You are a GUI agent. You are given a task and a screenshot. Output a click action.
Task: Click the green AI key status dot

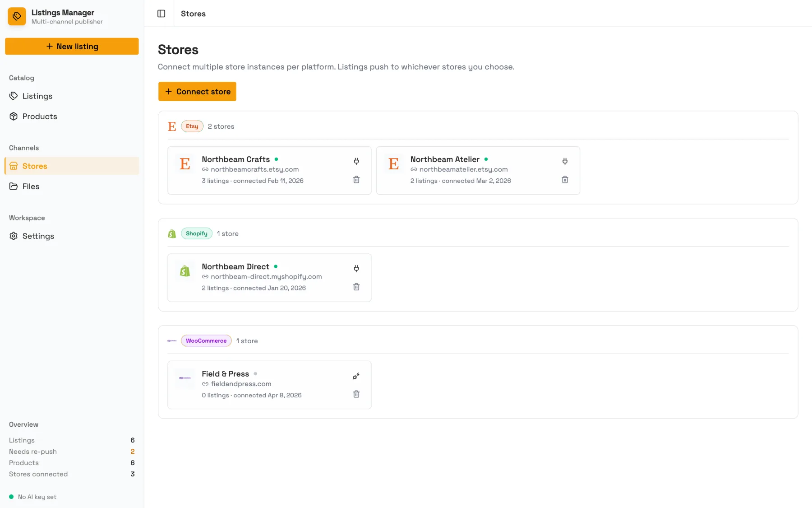point(11,497)
